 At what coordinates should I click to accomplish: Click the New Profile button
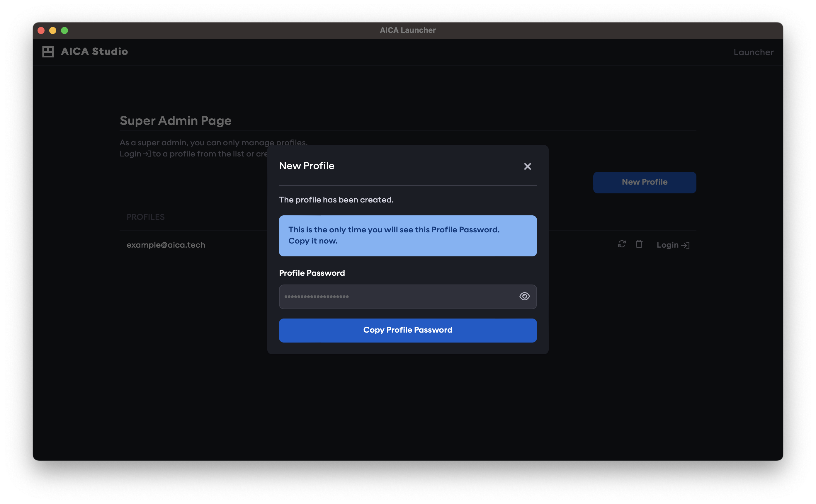click(644, 182)
